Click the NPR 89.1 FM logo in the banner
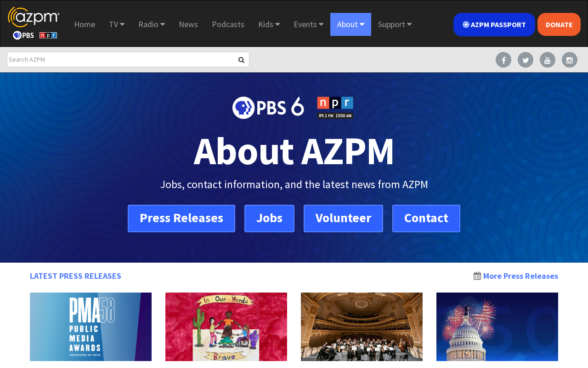 point(335,108)
